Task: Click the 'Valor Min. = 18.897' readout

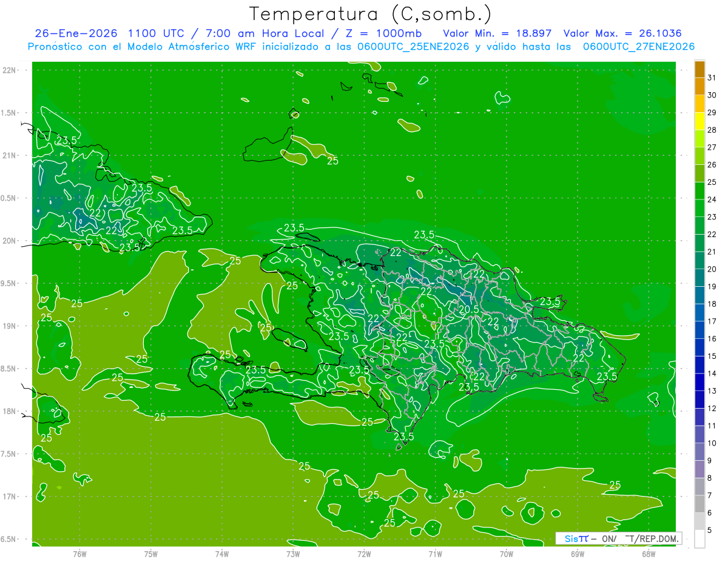Action: pos(497,33)
